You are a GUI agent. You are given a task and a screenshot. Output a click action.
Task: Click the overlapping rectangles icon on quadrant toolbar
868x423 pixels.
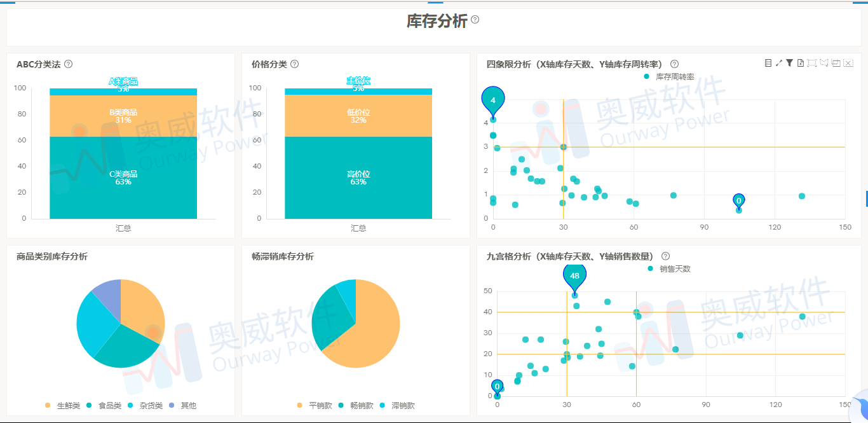tap(836, 63)
